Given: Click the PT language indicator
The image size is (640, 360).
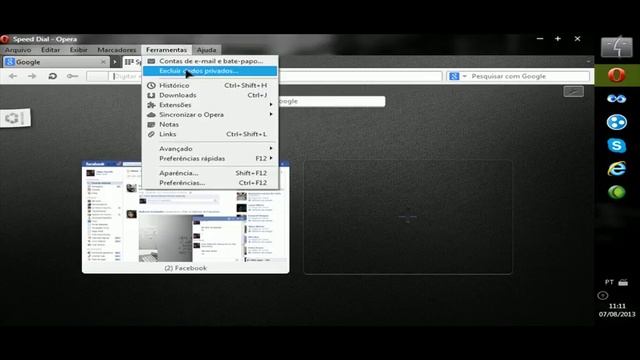Looking at the screenshot, I should pos(609,282).
